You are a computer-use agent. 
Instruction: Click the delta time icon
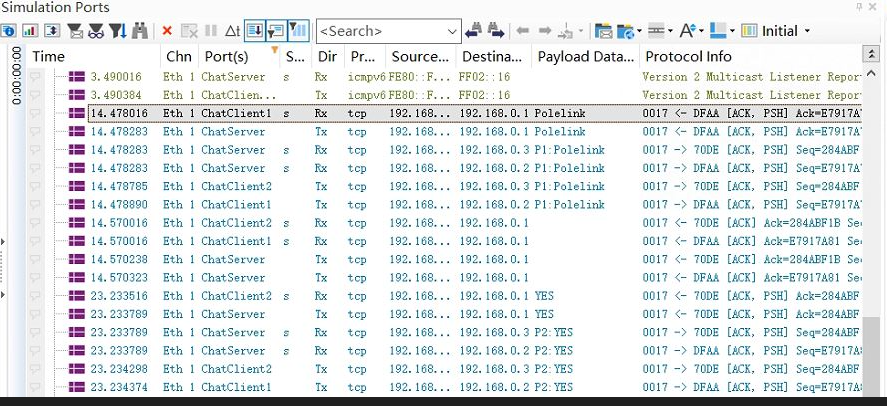coord(232,31)
